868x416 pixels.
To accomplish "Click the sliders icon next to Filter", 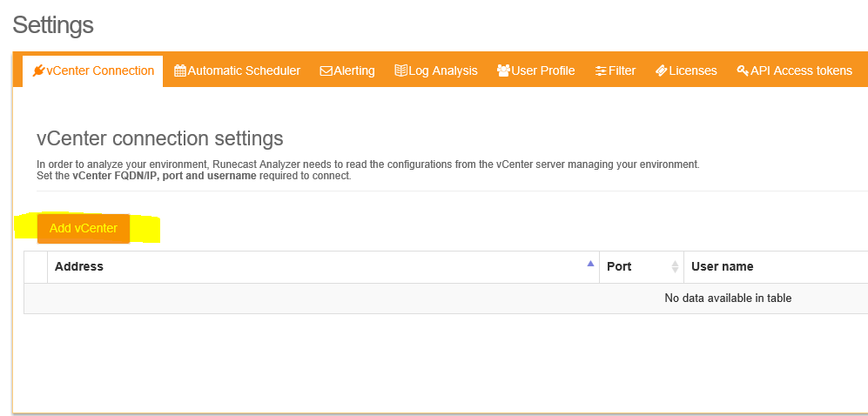I will click(x=601, y=70).
